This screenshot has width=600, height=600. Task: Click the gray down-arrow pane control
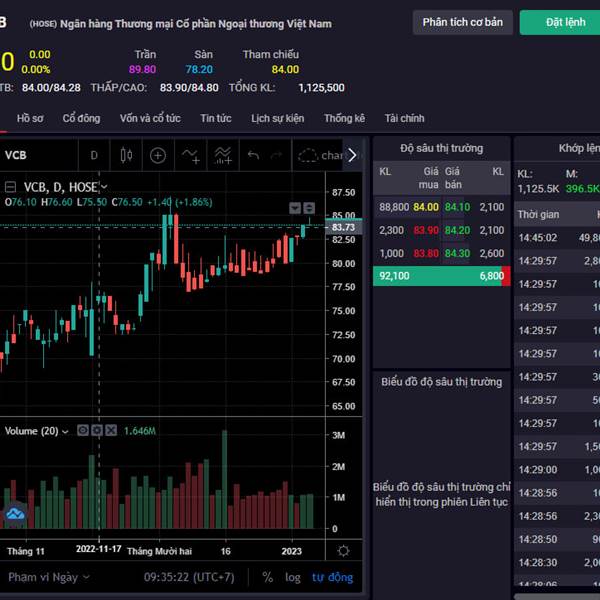tap(295, 208)
